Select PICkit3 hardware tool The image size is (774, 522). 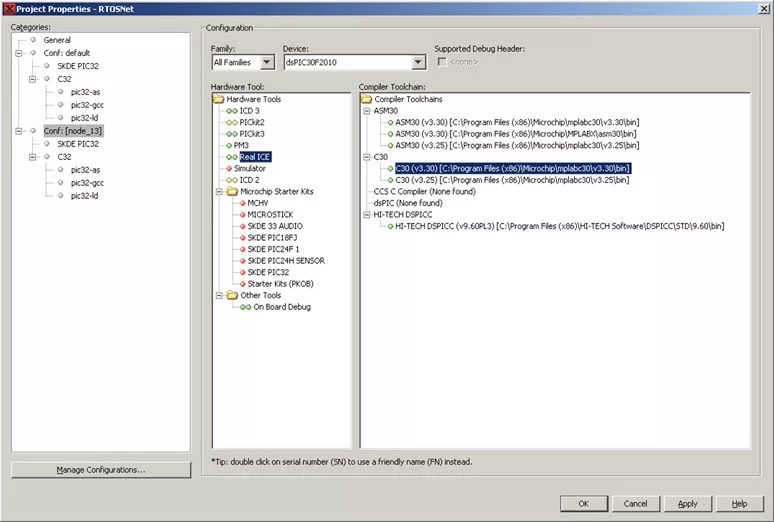click(252, 134)
